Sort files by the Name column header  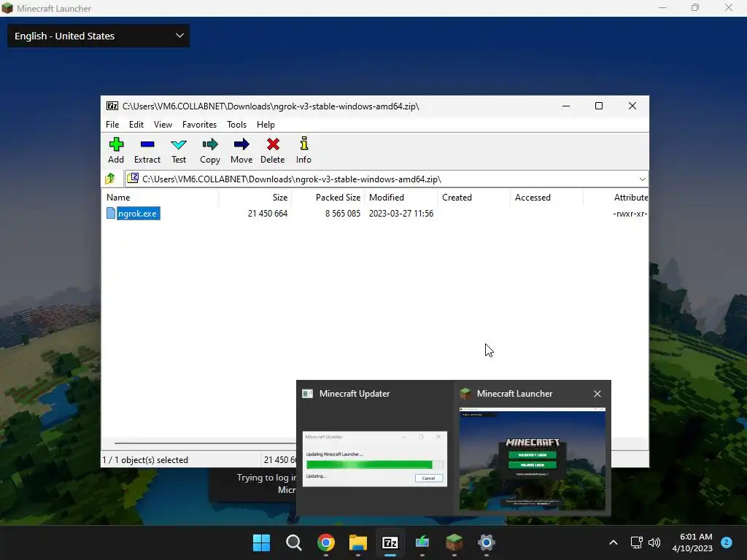tap(160, 198)
